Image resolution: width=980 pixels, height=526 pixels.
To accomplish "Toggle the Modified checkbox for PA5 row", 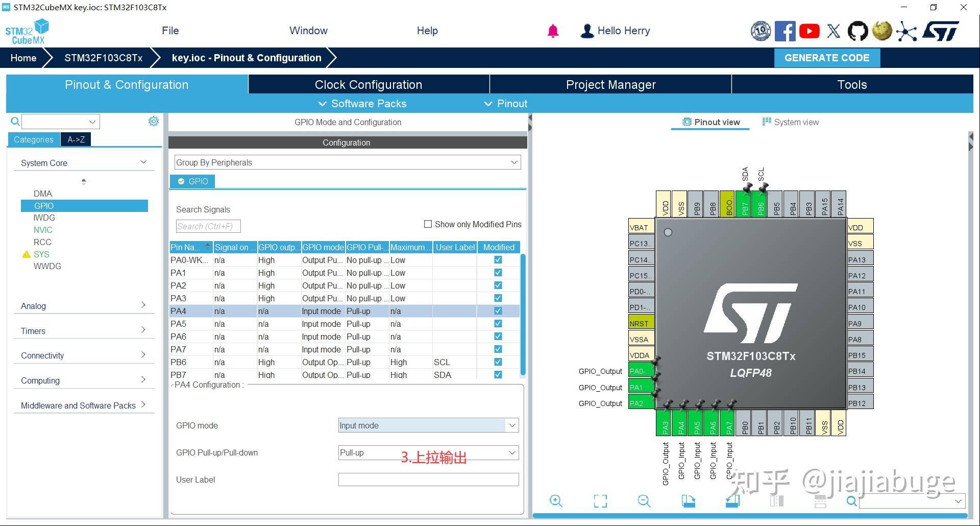I will coord(498,324).
